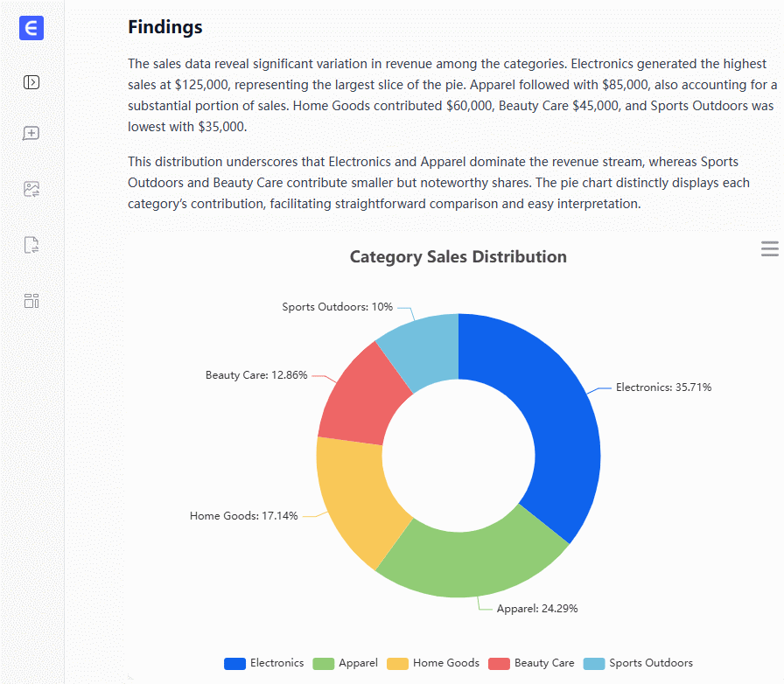Open the chart hamburger menu

769,249
